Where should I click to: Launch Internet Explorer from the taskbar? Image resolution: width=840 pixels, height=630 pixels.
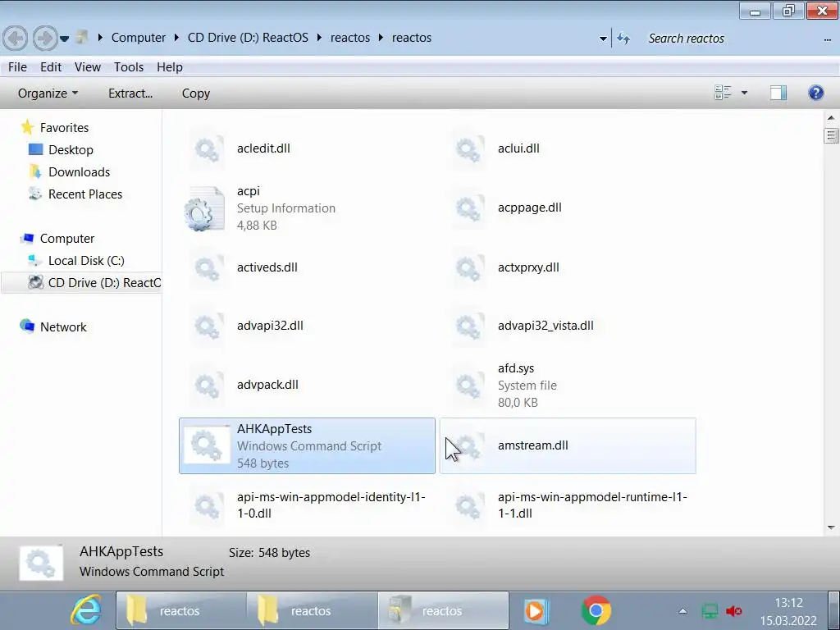click(85, 610)
